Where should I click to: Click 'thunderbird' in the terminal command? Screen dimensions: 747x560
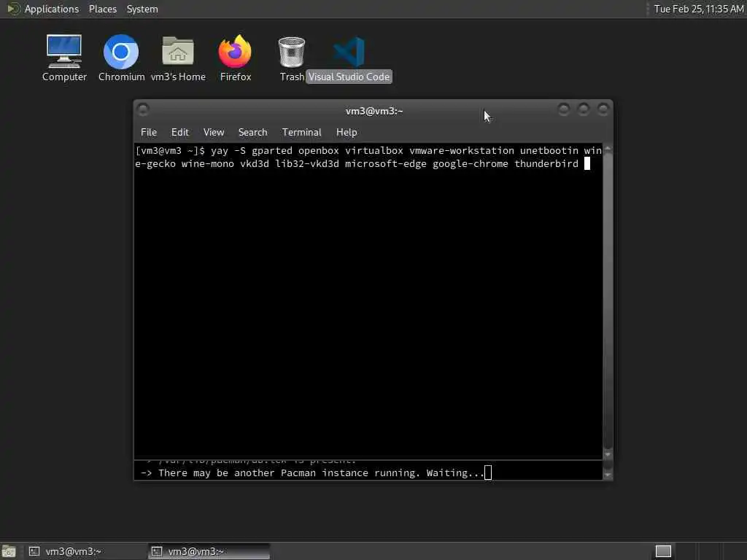click(x=546, y=164)
